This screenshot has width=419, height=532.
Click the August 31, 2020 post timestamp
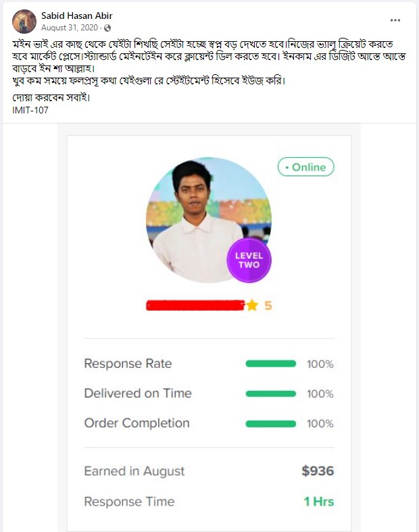[x=70, y=28]
